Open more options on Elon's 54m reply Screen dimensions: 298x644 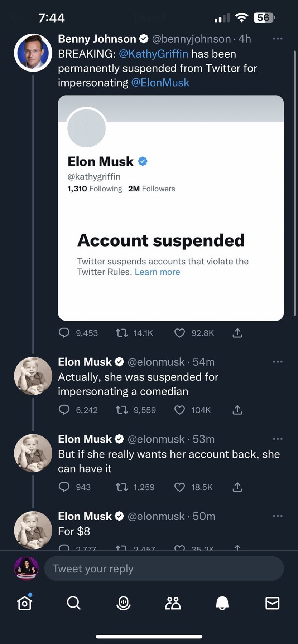[278, 362]
